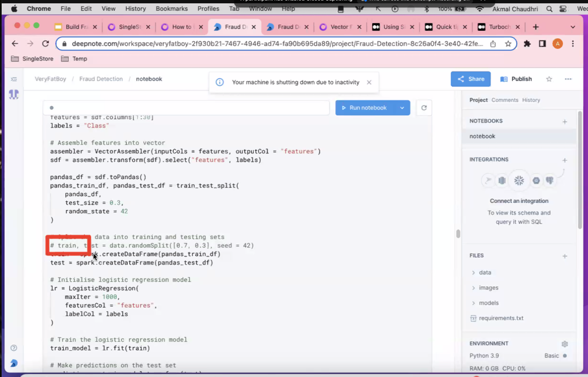Open the three-dots more options menu

tap(568, 79)
